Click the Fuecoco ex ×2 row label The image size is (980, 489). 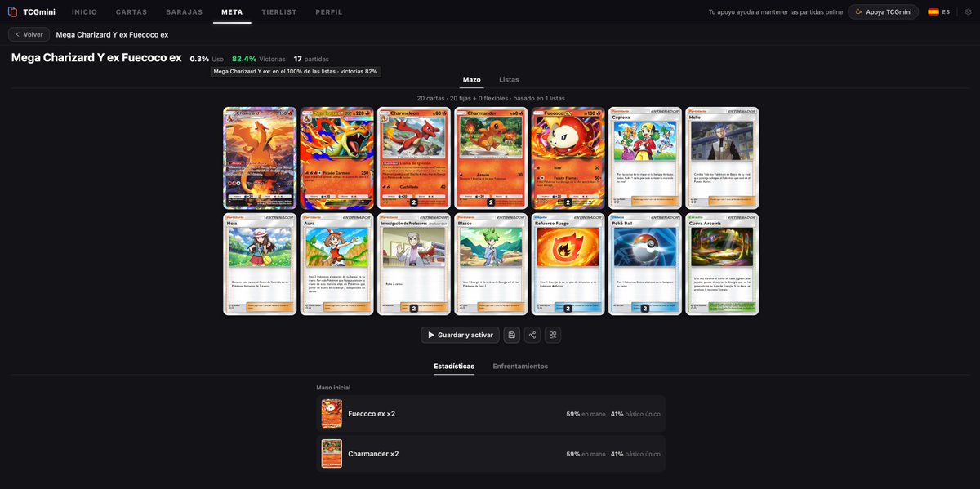click(372, 414)
